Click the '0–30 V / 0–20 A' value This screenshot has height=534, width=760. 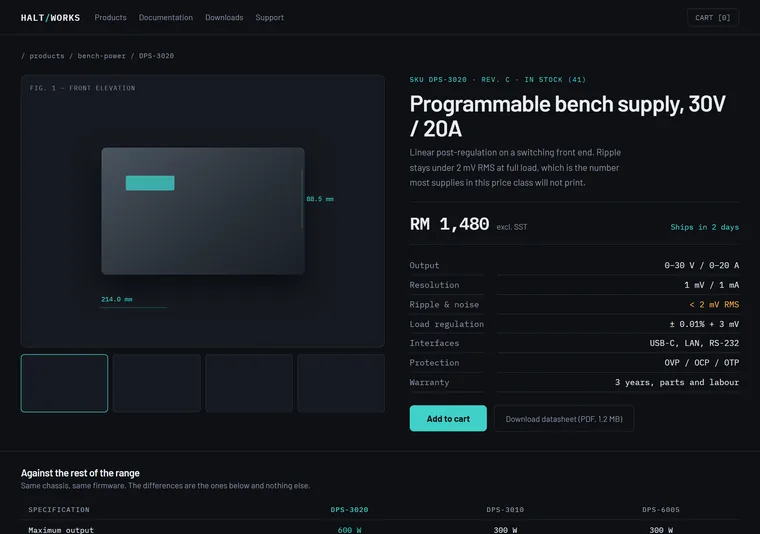click(x=701, y=266)
